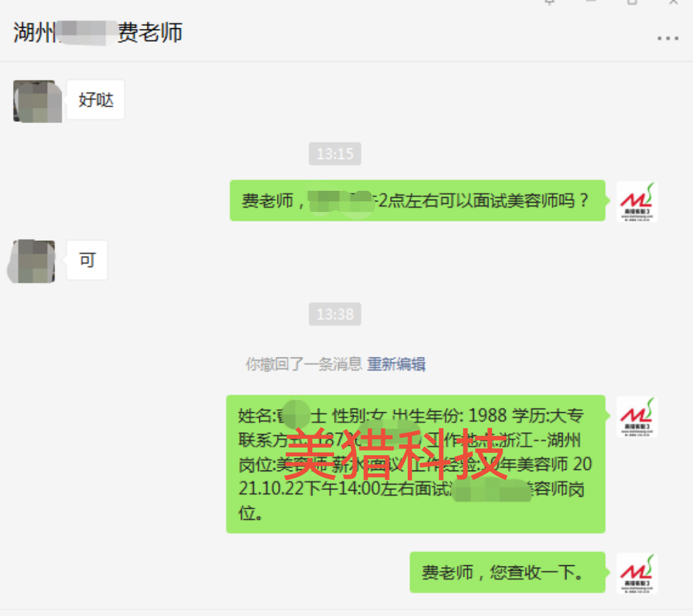Close the chat window

[674, 2]
